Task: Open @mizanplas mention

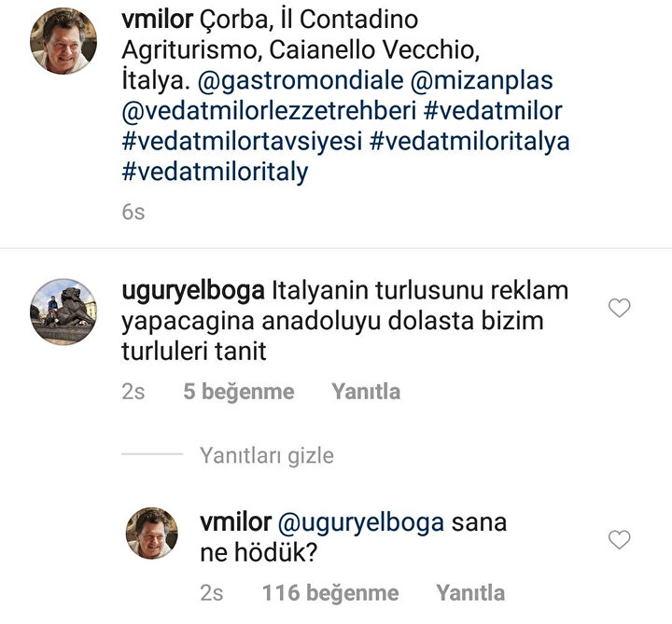Action: [482, 80]
